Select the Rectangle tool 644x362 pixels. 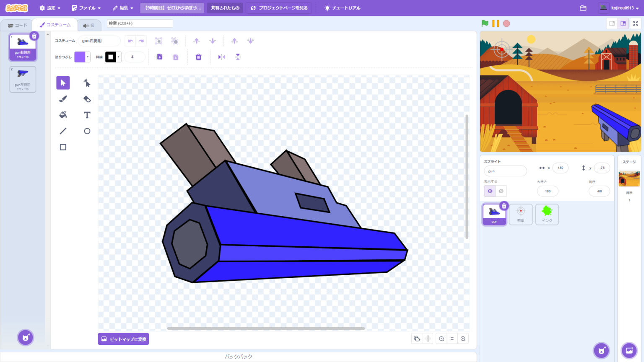pos(63,147)
